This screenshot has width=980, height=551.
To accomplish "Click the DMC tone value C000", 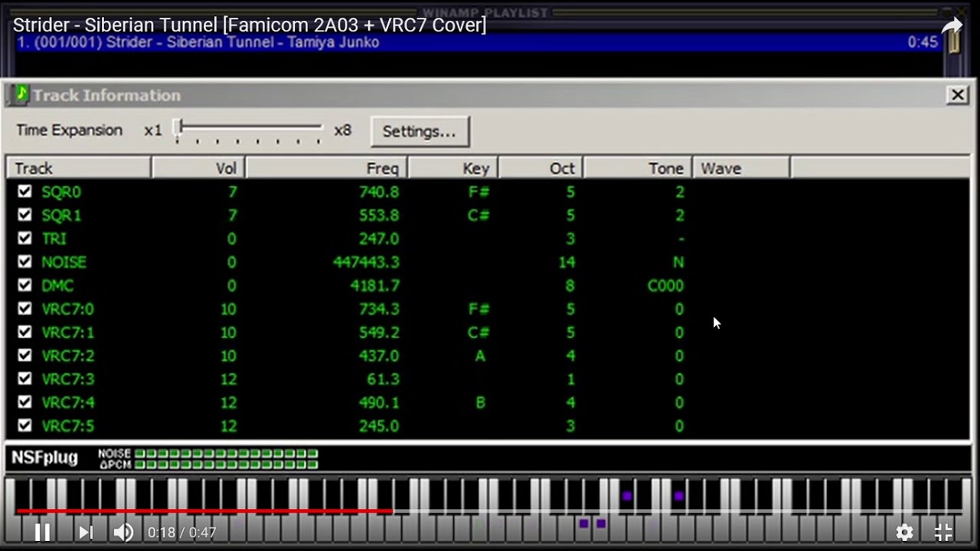I will pos(665,285).
